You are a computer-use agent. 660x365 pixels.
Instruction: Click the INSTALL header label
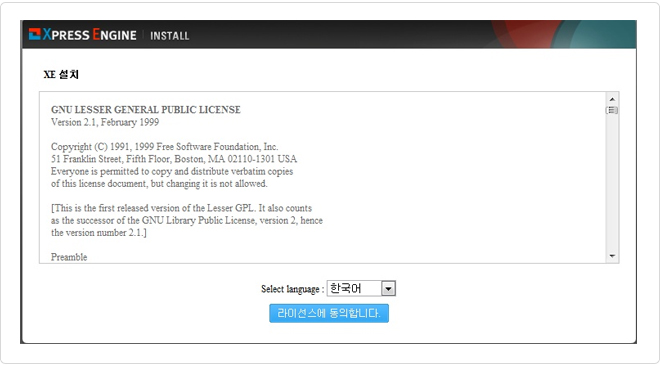coord(170,36)
